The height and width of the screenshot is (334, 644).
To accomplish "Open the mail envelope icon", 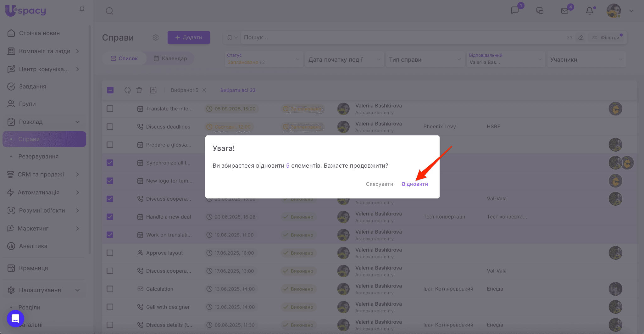I will 565,11.
